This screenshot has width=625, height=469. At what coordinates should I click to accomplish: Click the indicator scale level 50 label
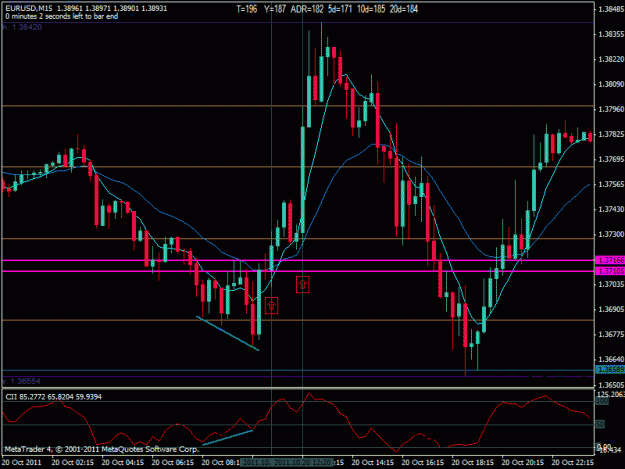click(600, 424)
